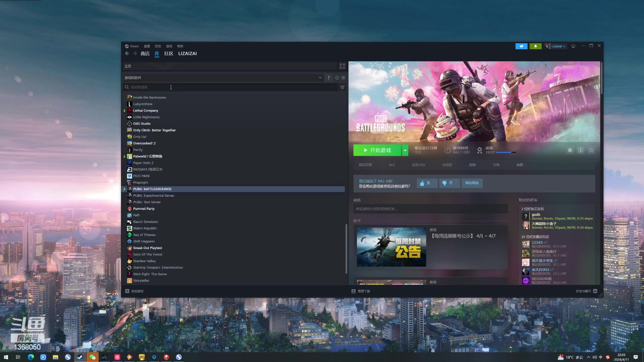Open PUBG 客服 support link
Viewport: 644px width, 362px height.
520,165
